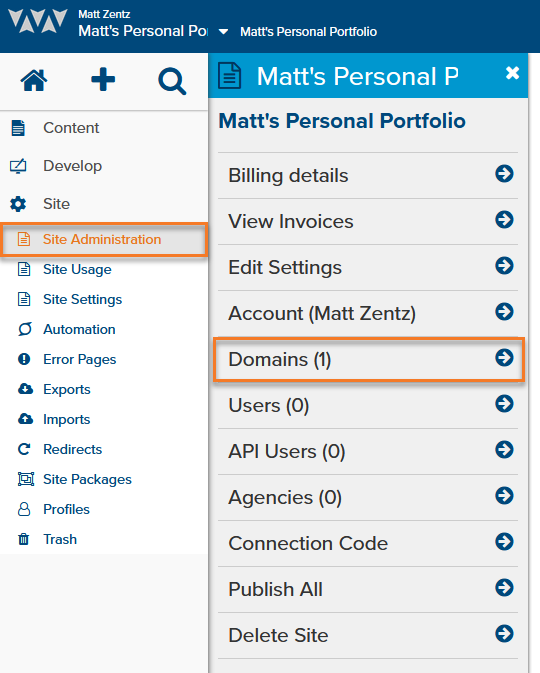Close the panel with the X

pyautogui.click(x=513, y=73)
